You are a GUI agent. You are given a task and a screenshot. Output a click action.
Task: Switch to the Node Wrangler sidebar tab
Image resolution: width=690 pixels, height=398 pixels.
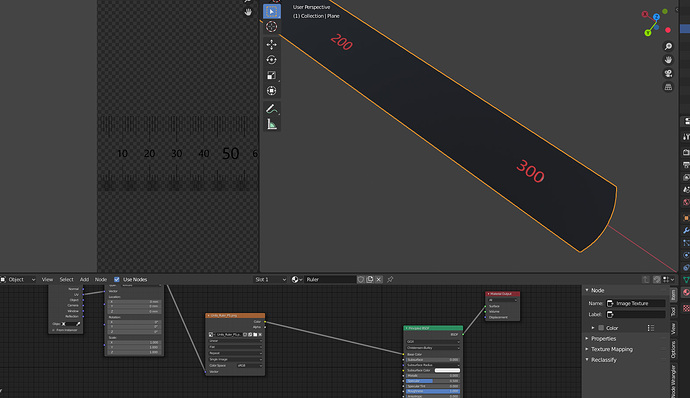pyautogui.click(x=673, y=381)
